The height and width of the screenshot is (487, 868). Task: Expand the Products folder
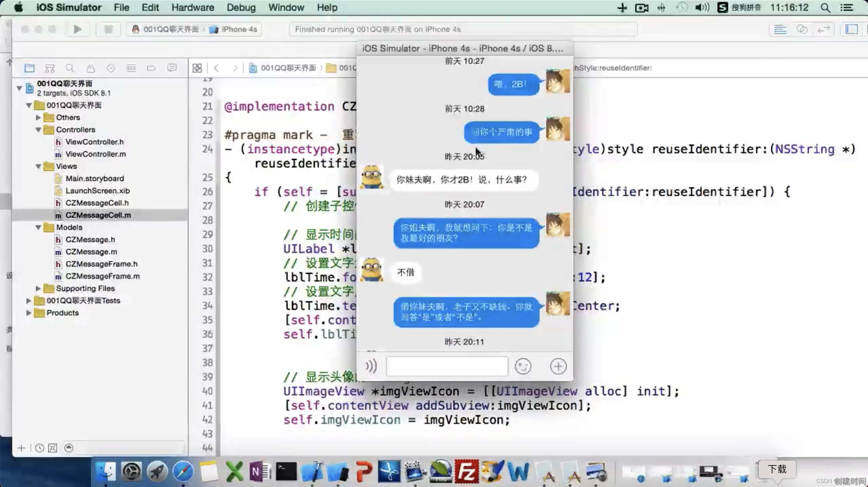tap(29, 313)
